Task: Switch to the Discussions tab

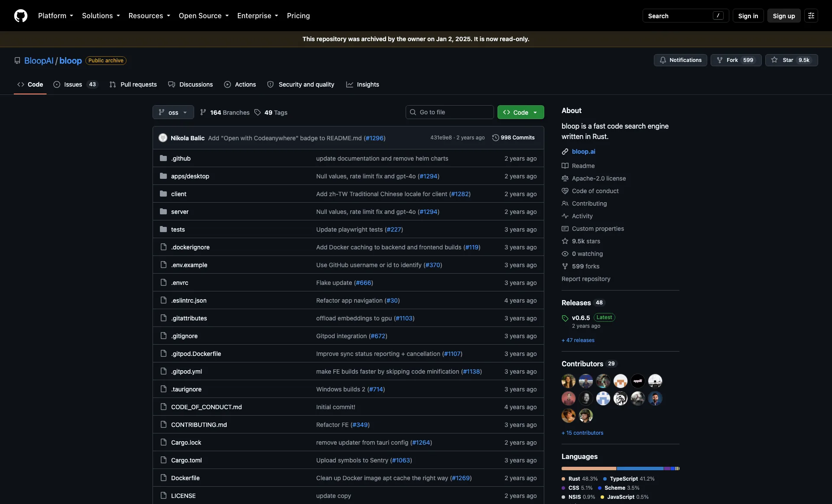Action: tap(191, 84)
